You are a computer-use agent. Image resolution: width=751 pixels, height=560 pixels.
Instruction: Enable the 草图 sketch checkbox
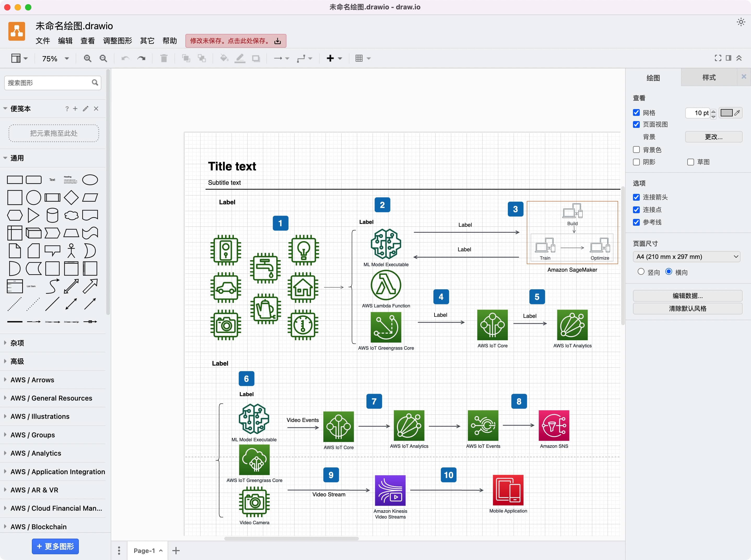click(x=691, y=162)
